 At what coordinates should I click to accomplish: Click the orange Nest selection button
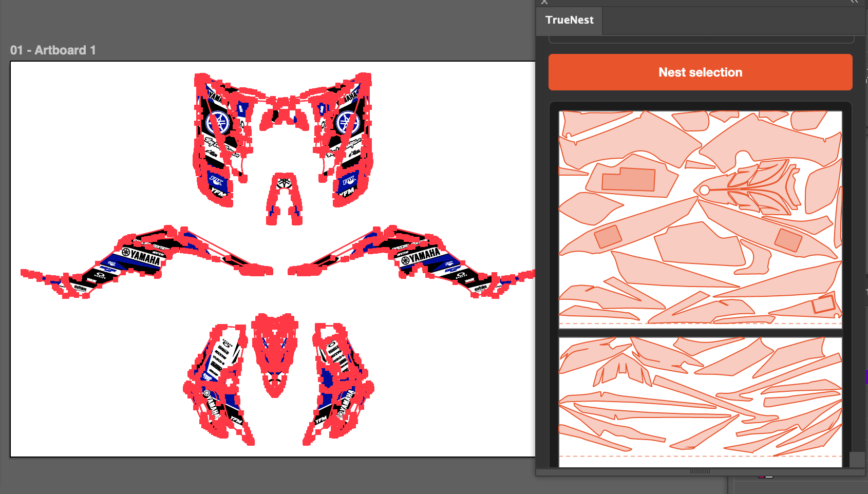(700, 72)
